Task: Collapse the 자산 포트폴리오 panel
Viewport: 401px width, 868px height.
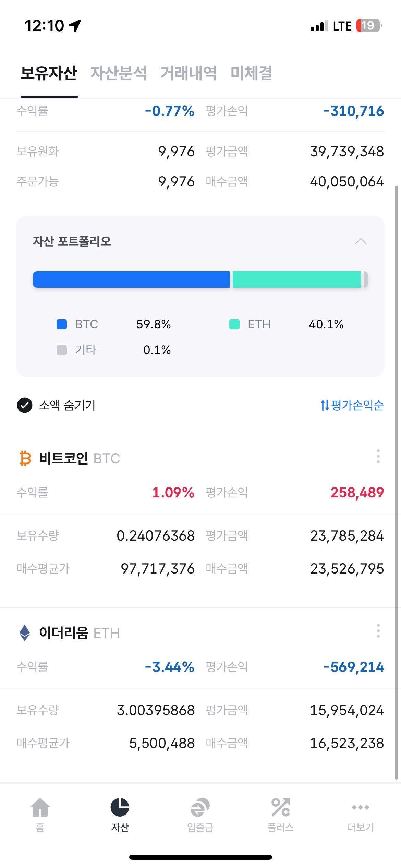Action: [x=360, y=242]
